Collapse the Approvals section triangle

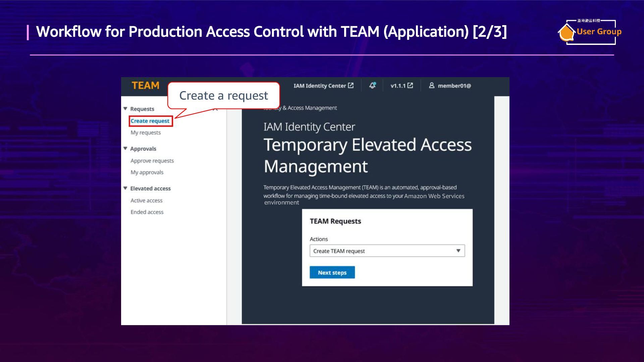click(x=125, y=148)
